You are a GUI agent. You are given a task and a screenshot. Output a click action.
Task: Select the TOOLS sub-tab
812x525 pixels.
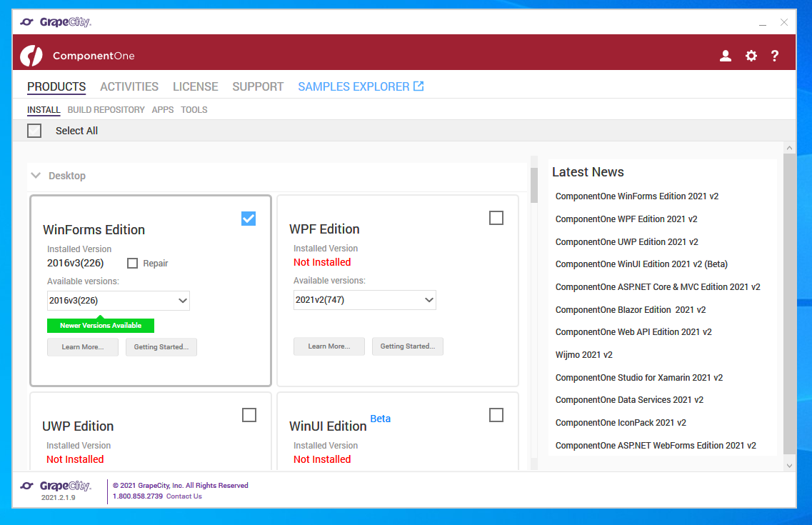(194, 110)
